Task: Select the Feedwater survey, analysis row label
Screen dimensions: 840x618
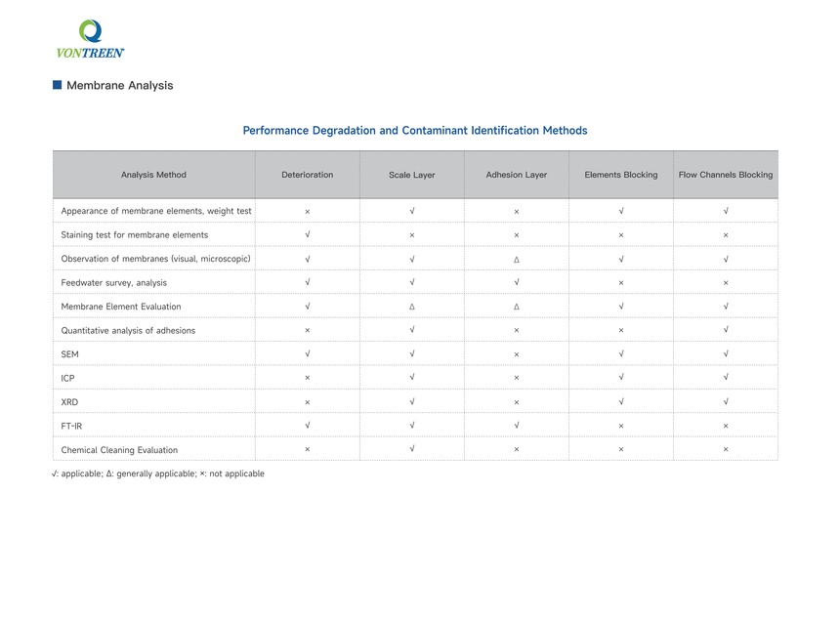Action: (x=114, y=283)
